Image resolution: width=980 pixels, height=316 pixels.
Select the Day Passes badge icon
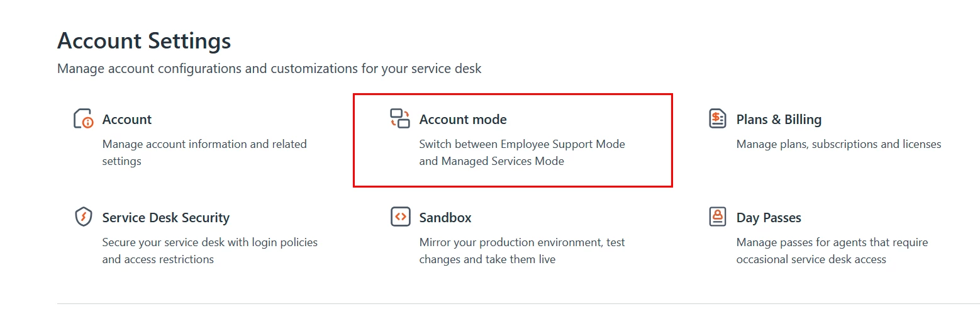coord(718,217)
